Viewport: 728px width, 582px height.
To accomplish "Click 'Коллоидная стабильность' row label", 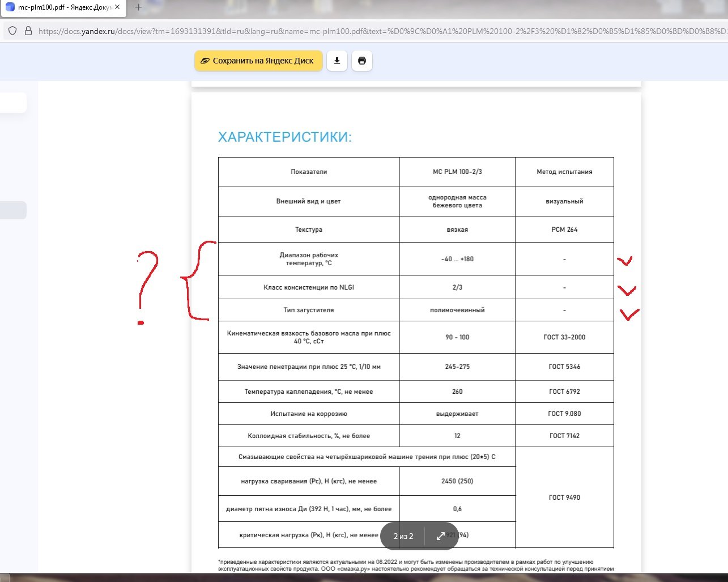I will pos(309,436).
